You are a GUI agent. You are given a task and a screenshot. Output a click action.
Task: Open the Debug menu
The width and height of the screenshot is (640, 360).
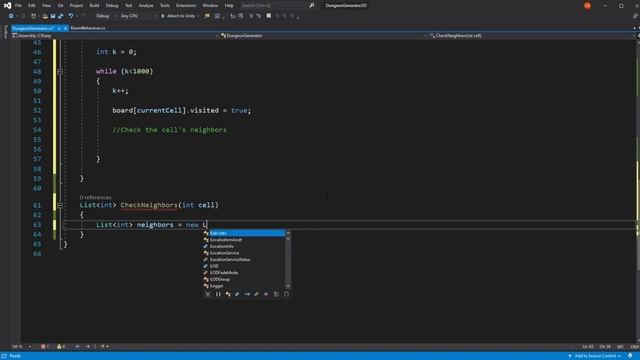point(112,6)
